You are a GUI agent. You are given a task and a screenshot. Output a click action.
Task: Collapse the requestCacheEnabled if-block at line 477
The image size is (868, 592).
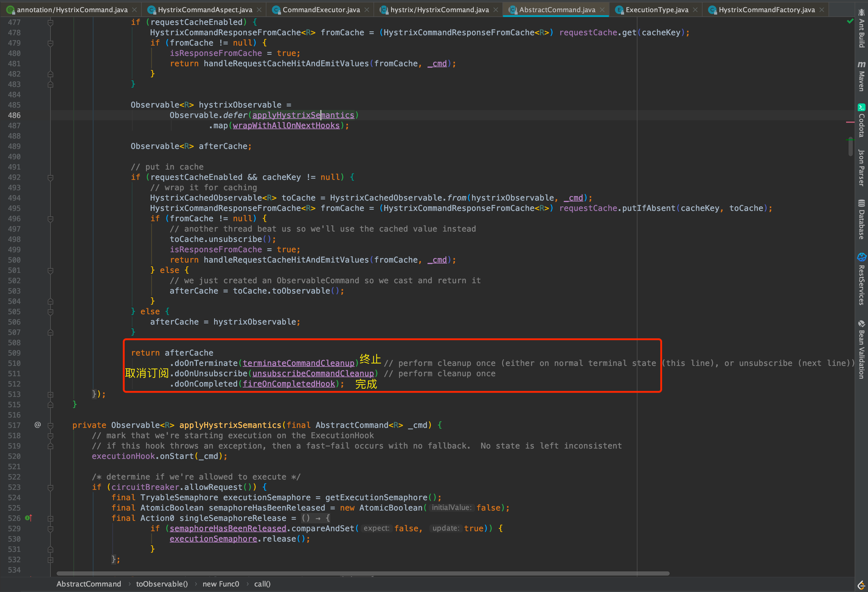pyautogui.click(x=50, y=22)
